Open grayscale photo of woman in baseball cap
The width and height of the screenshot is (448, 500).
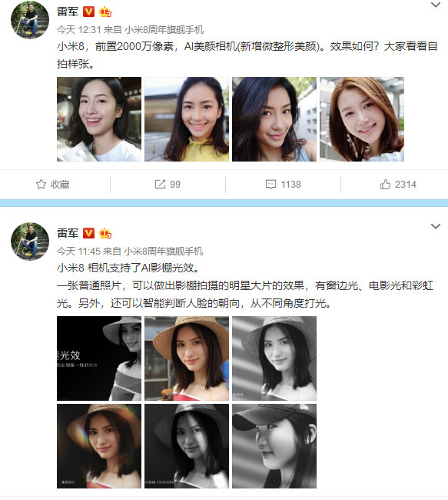[x=274, y=446]
